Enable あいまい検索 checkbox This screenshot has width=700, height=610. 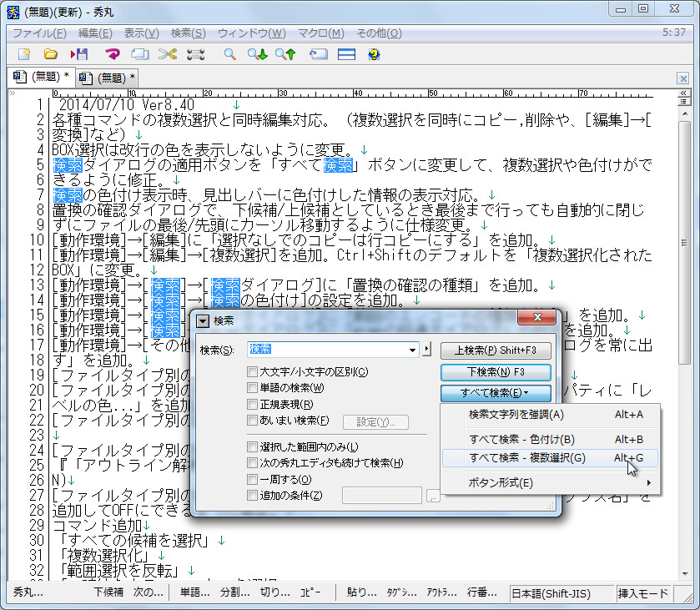point(252,421)
